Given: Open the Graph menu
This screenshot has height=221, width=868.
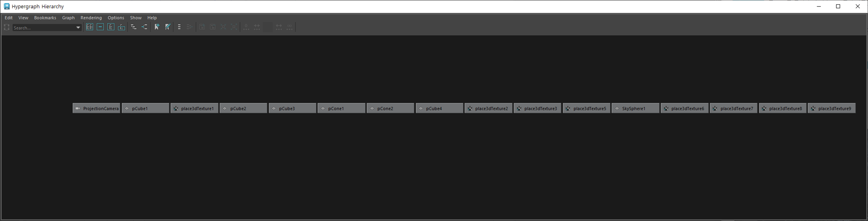Looking at the screenshot, I should (x=68, y=18).
